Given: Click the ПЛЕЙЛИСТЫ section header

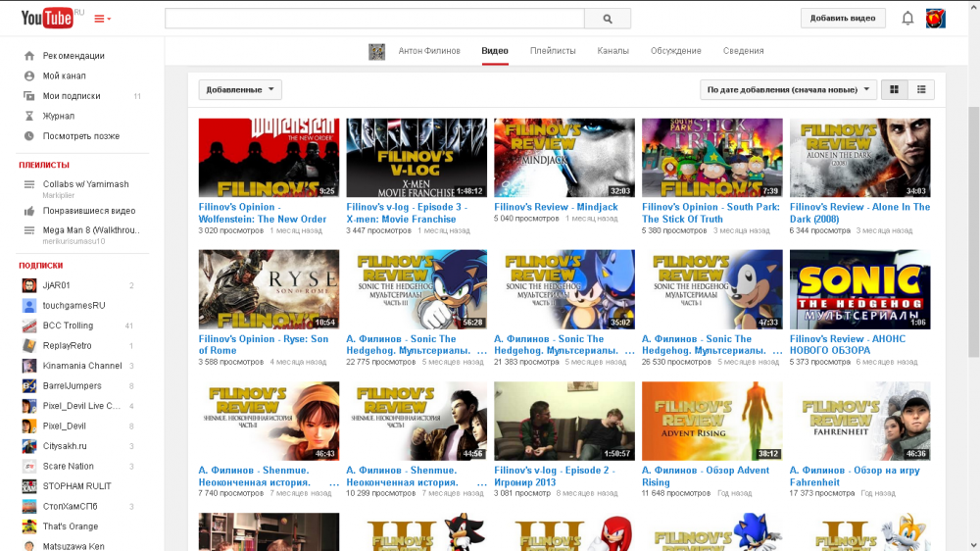Looking at the screenshot, I should click(44, 165).
